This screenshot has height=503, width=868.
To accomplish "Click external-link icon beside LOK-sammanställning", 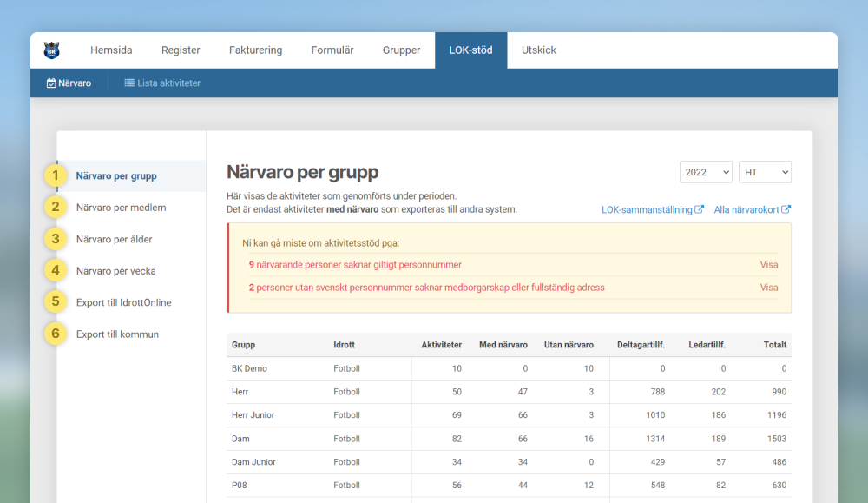I will (699, 209).
